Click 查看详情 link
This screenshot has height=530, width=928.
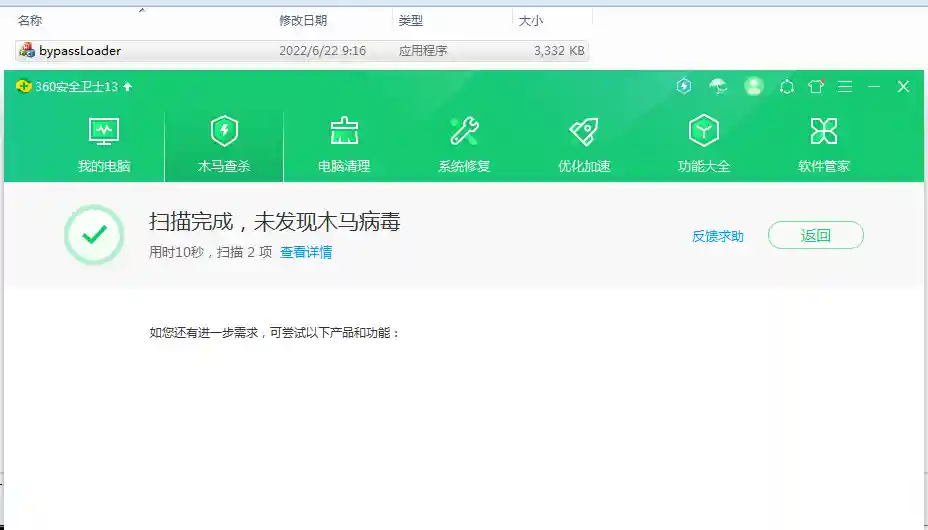pyautogui.click(x=305, y=253)
